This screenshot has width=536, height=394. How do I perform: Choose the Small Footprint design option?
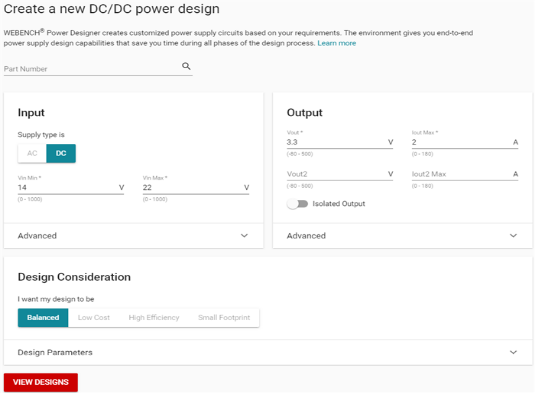click(224, 317)
